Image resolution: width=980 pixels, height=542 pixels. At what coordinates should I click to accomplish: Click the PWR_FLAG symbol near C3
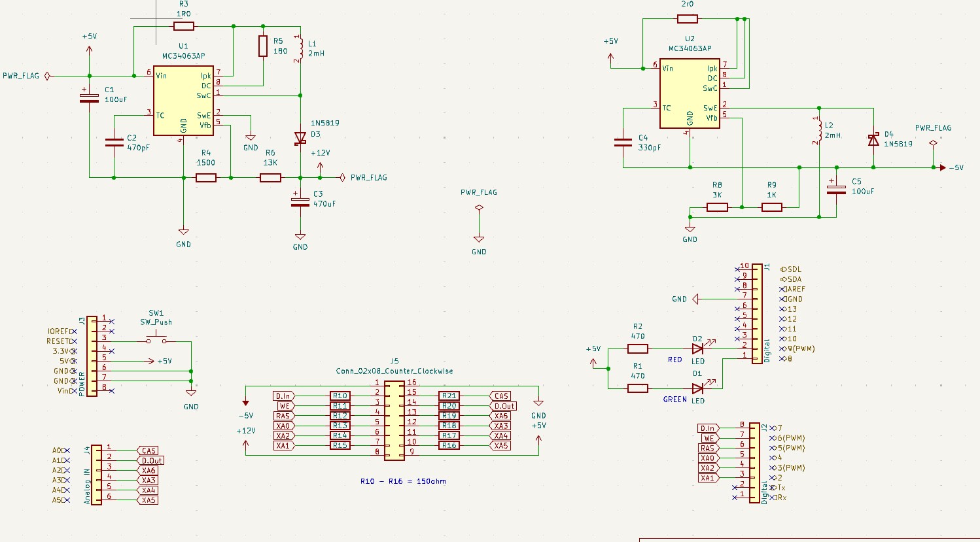pos(343,177)
